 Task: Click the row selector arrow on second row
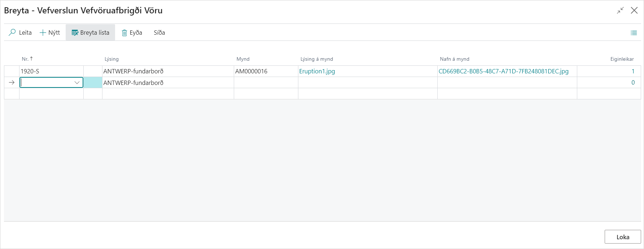[12, 83]
